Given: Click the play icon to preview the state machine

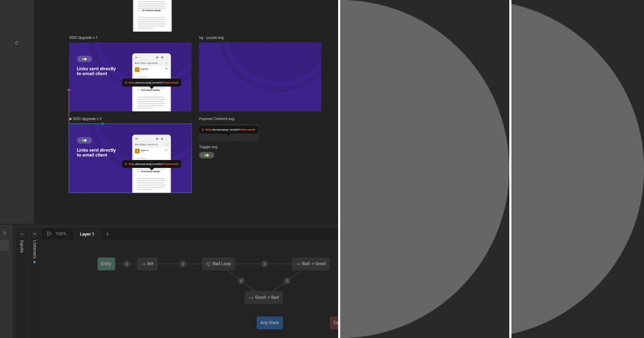Looking at the screenshot, I should (49, 233).
